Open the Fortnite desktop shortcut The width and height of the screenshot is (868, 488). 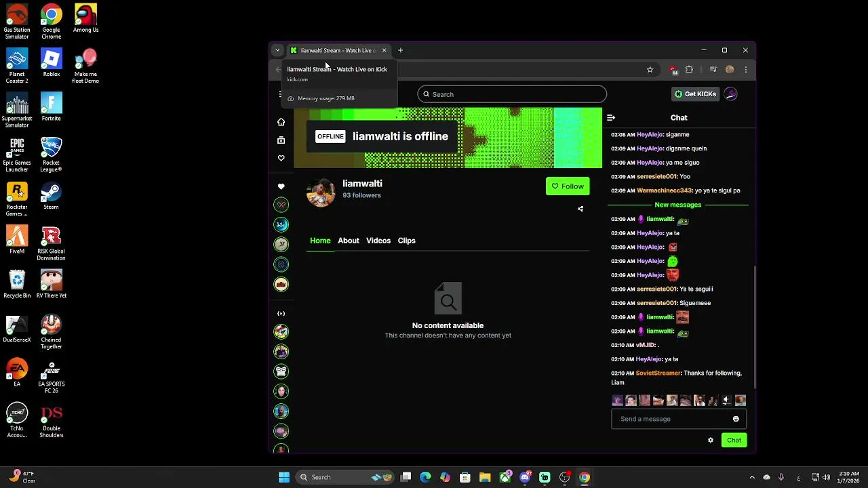[x=51, y=107]
